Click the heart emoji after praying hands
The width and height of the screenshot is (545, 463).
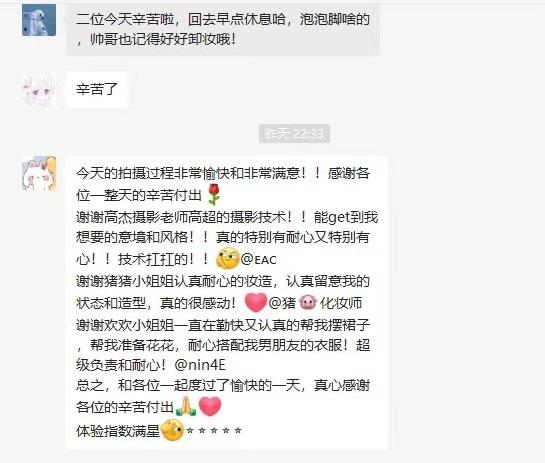(210, 406)
